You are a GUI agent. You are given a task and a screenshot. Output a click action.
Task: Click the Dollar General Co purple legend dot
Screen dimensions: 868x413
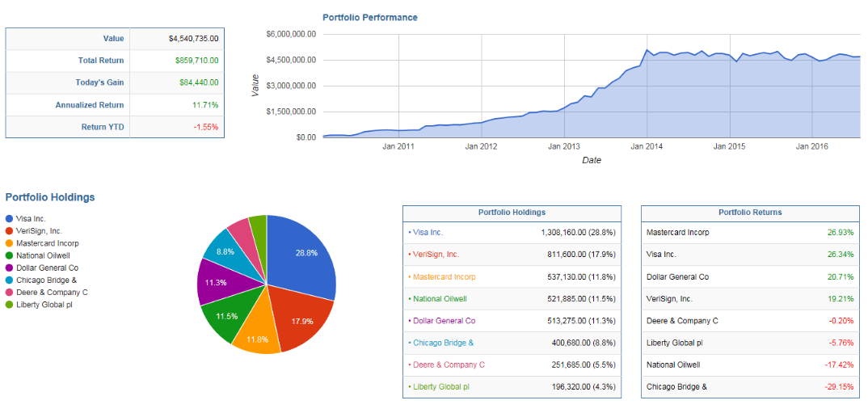(10, 268)
